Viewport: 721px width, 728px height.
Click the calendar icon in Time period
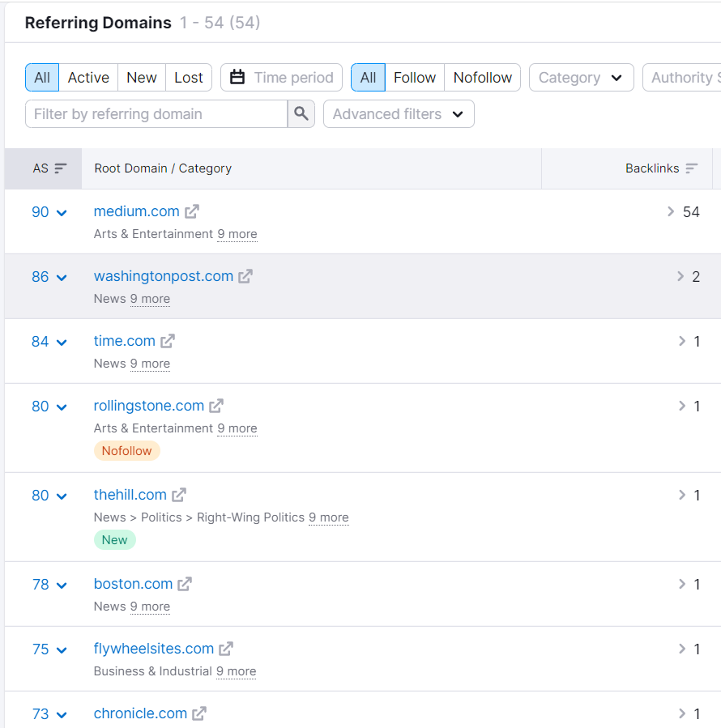[237, 77]
